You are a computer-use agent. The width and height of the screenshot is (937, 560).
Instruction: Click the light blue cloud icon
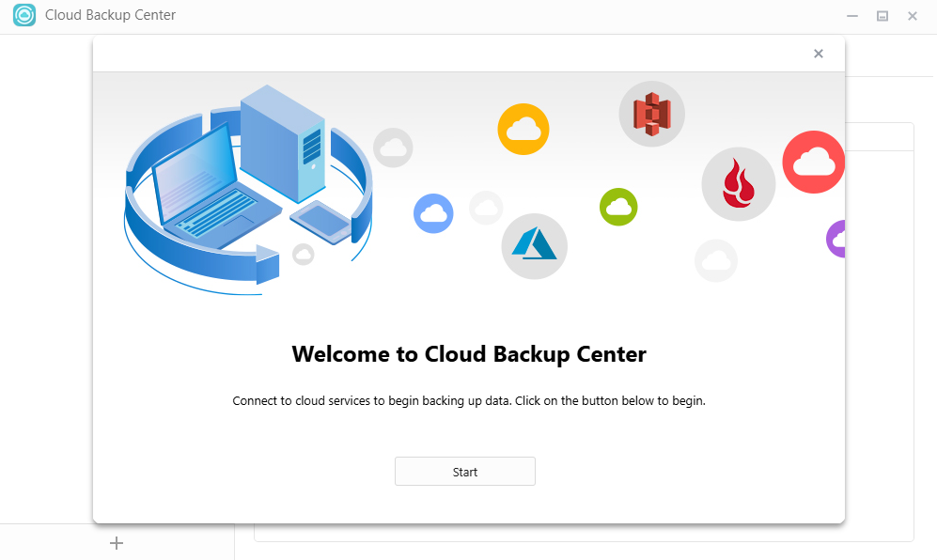pos(433,213)
